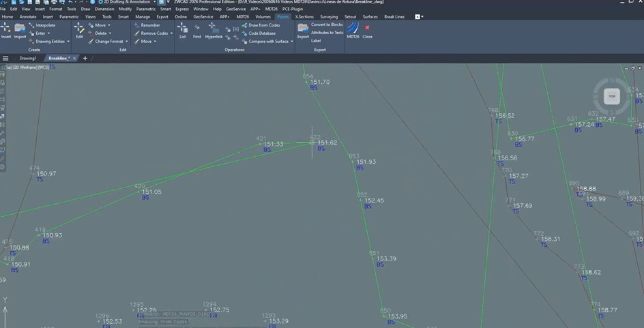Click the viewport label 2D Wireframe

25,67
